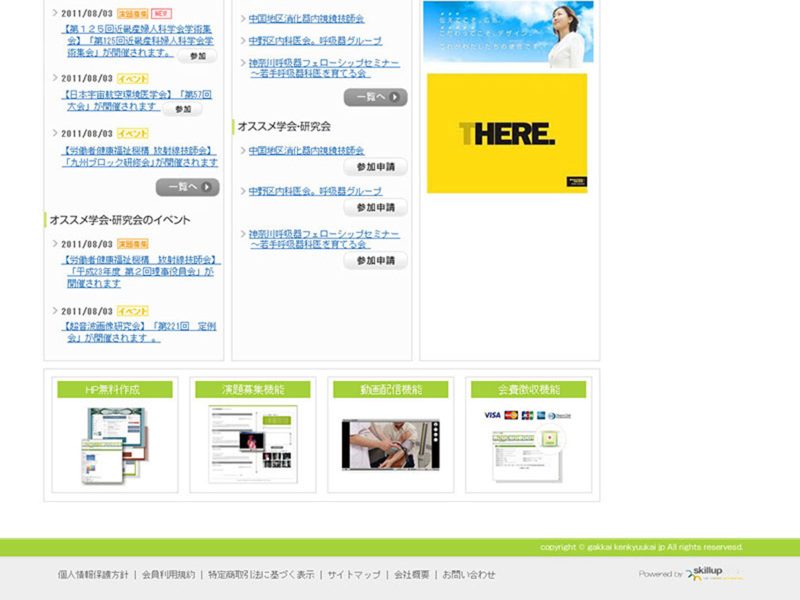Screen dimensions: 800x600
Task: View the 動画配信機能 video feature image
Action: click(390, 444)
